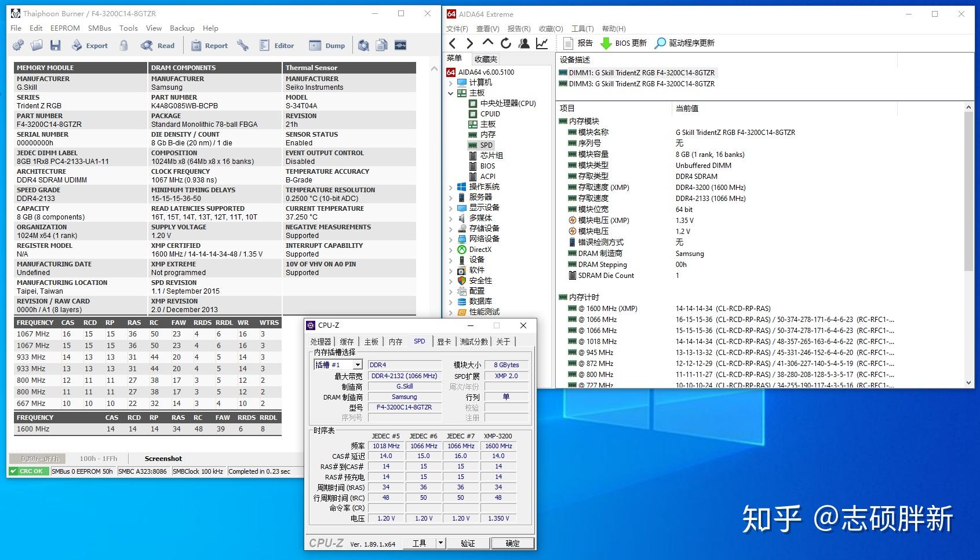980x560 pixels.
Task: Click the Read SPD toolbar button
Action: click(x=157, y=45)
